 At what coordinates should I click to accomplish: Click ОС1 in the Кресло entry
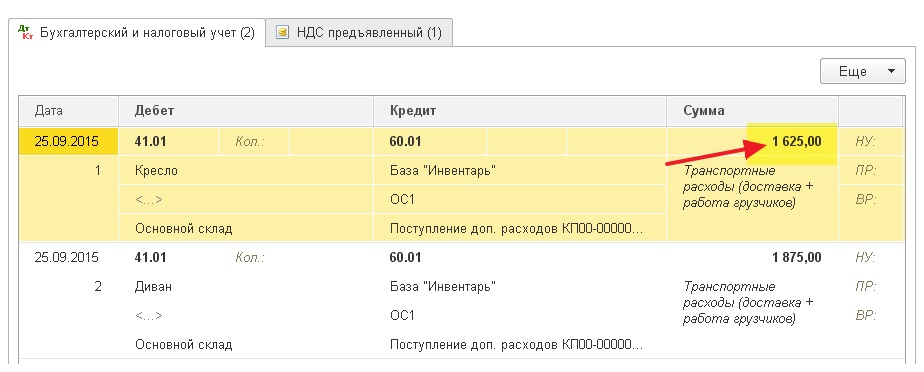pyautogui.click(x=402, y=200)
